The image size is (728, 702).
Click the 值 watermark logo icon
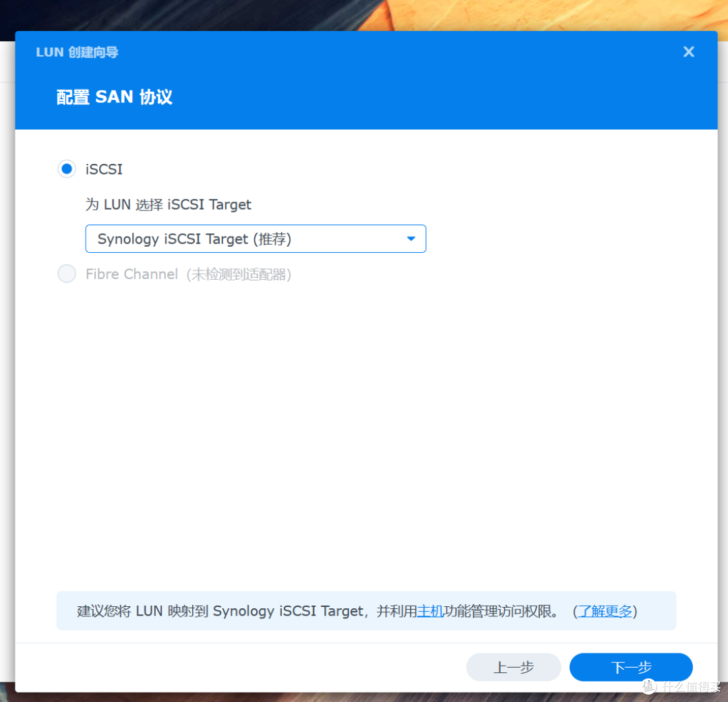(648, 686)
